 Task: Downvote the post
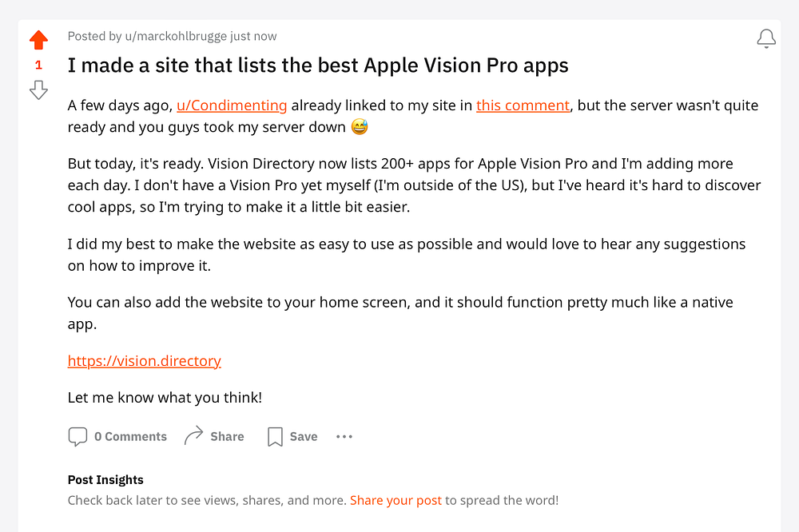pos(38,89)
